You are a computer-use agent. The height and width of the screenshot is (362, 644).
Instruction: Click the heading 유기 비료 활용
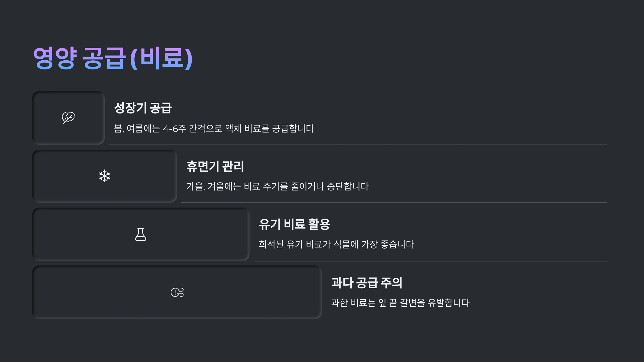pos(294,224)
